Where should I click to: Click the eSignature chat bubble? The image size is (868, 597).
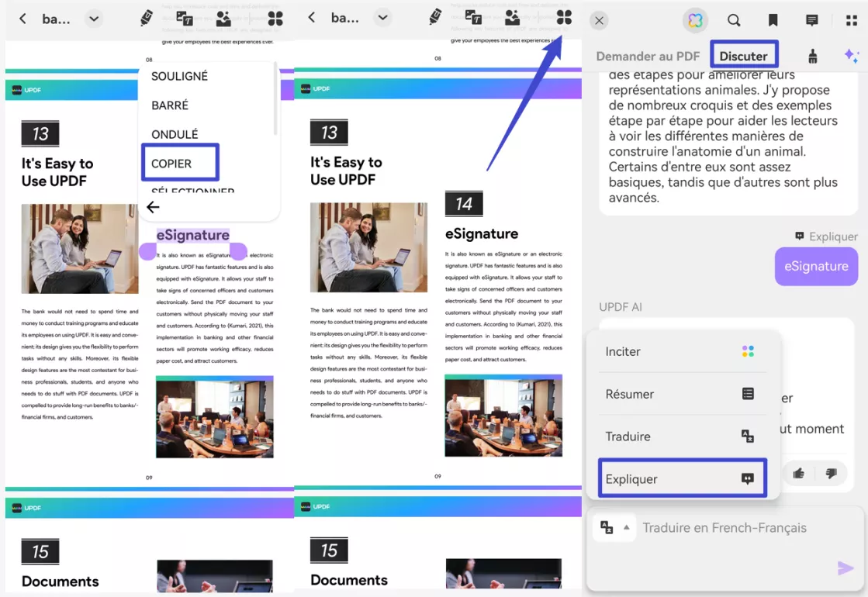[816, 266]
